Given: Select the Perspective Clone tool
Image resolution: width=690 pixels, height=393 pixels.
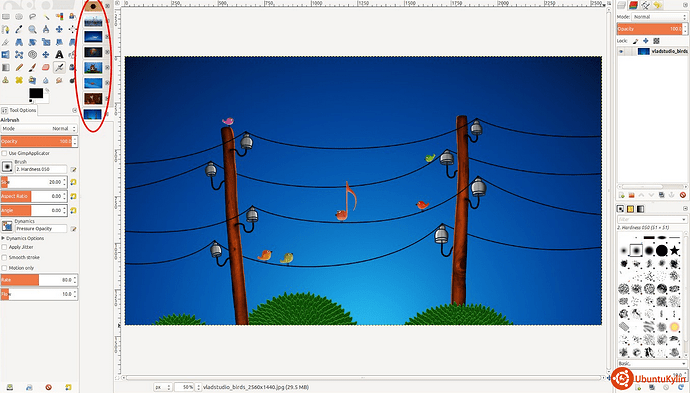Looking at the screenshot, I should coord(33,80).
